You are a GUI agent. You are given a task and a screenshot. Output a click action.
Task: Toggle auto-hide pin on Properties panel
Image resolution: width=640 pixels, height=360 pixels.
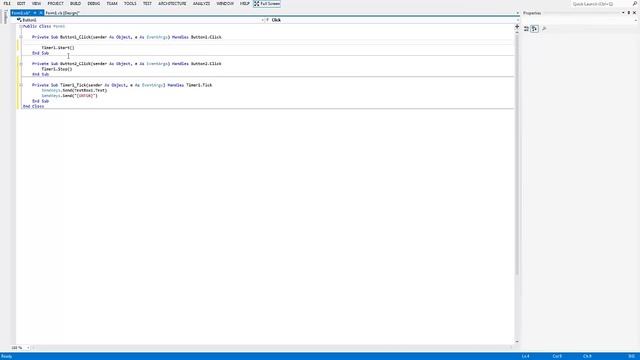(x=629, y=13)
